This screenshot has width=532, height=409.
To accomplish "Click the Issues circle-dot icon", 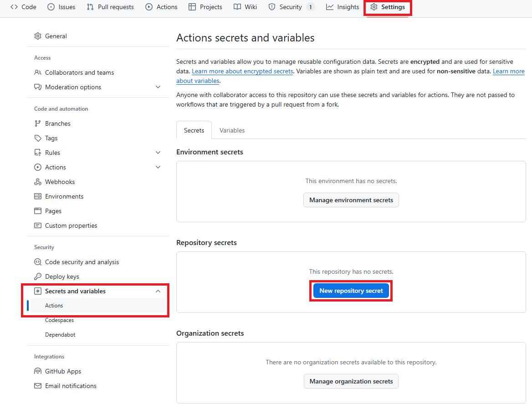I will pos(51,7).
